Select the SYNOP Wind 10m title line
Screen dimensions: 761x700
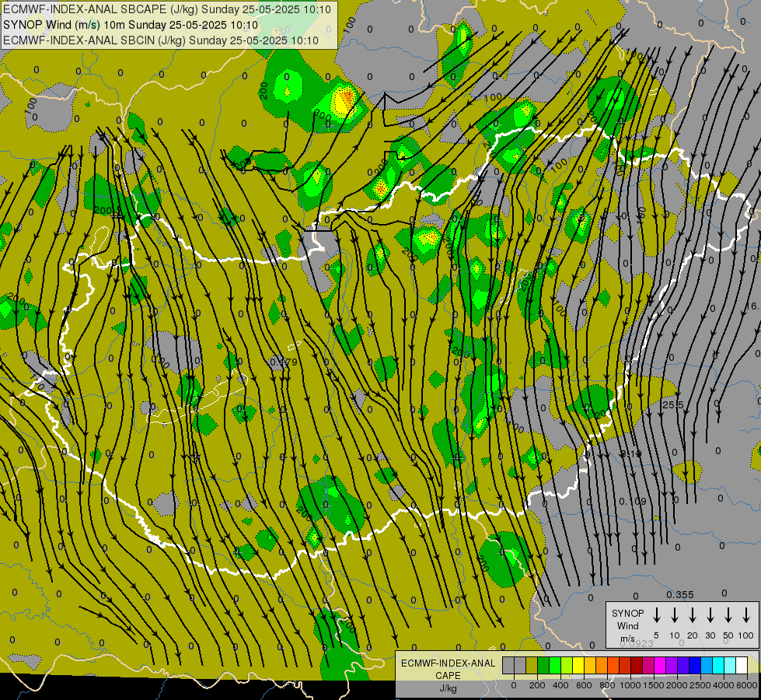click(131, 25)
